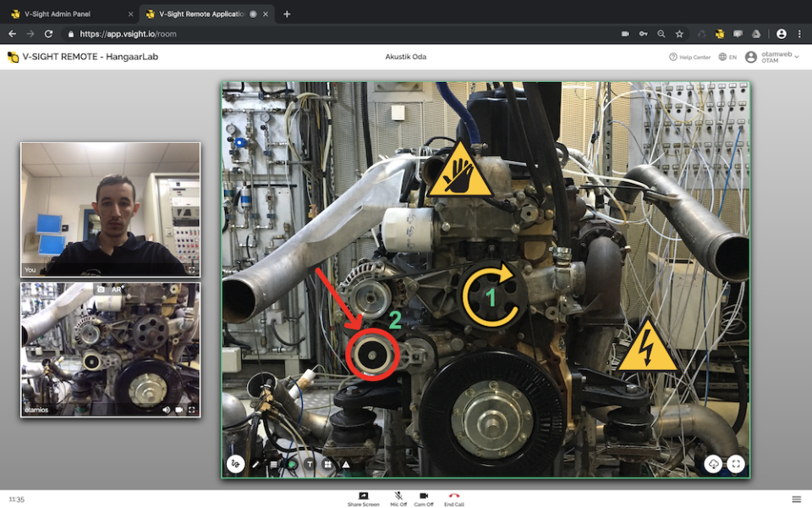Open the line thickness tool
The image size is (812, 508).
point(273,464)
